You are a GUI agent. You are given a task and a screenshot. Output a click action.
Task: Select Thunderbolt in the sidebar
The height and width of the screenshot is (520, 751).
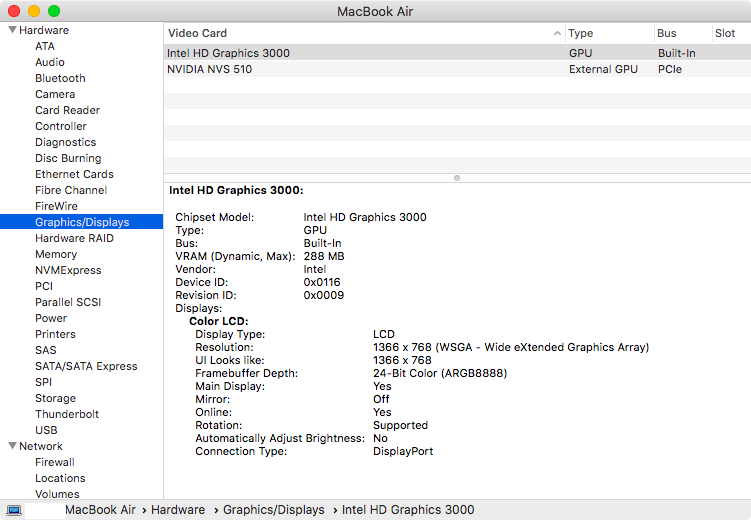67,414
